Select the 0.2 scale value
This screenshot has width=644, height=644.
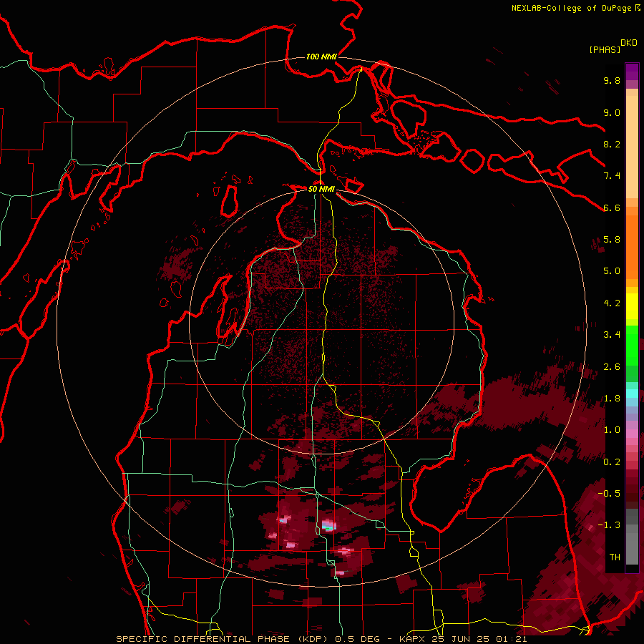612,462
